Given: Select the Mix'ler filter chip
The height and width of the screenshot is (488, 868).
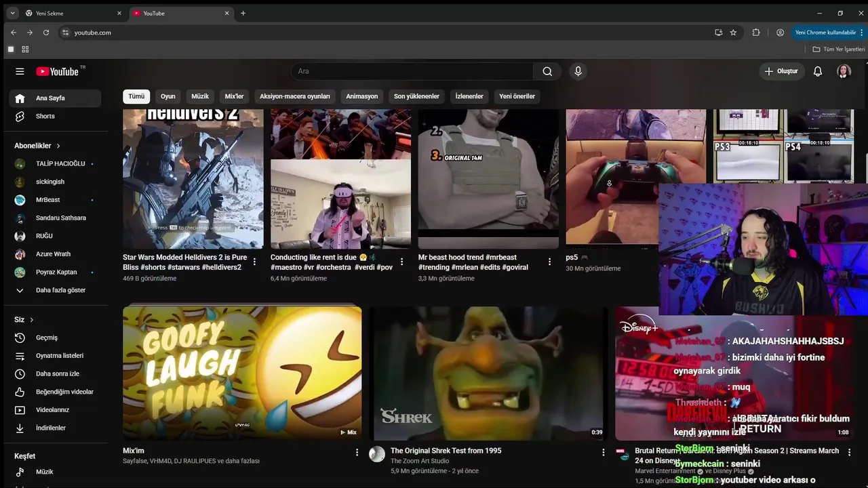Looking at the screenshot, I should [x=234, y=96].
